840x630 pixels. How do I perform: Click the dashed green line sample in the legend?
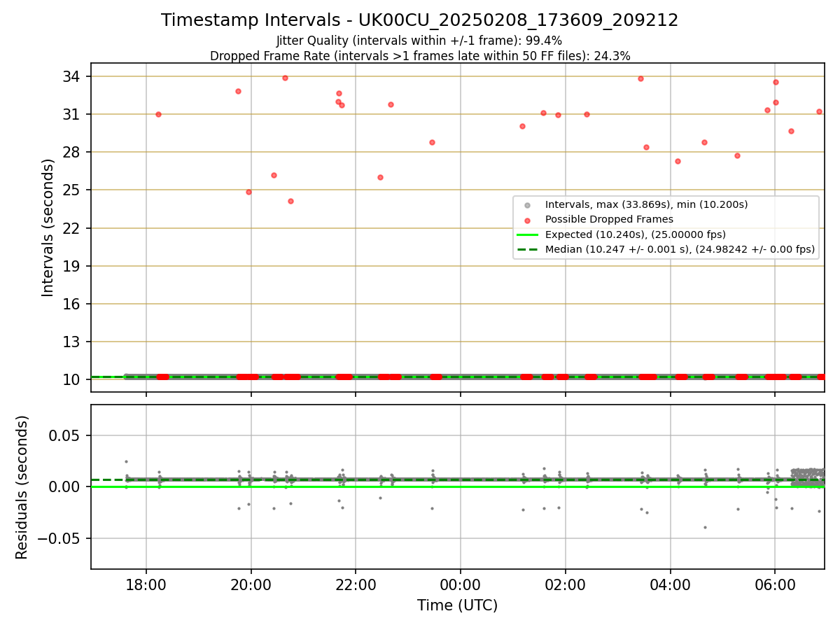click(527, 249)
